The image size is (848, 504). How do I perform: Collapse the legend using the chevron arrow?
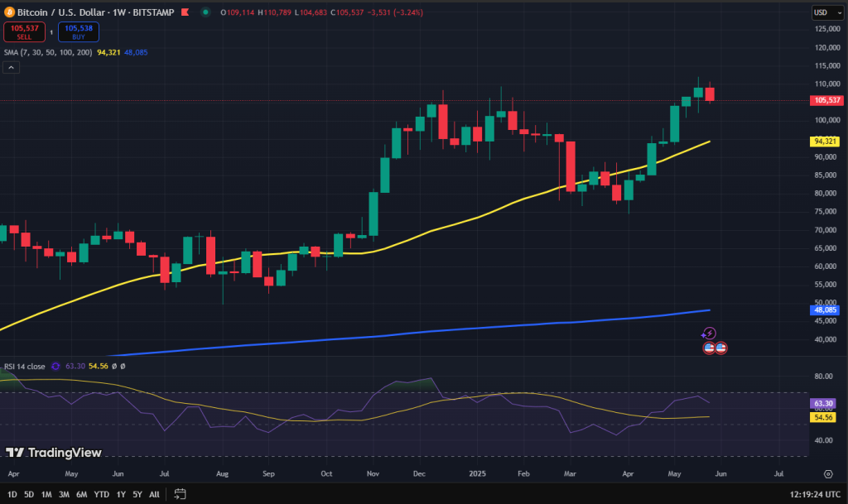11,66
